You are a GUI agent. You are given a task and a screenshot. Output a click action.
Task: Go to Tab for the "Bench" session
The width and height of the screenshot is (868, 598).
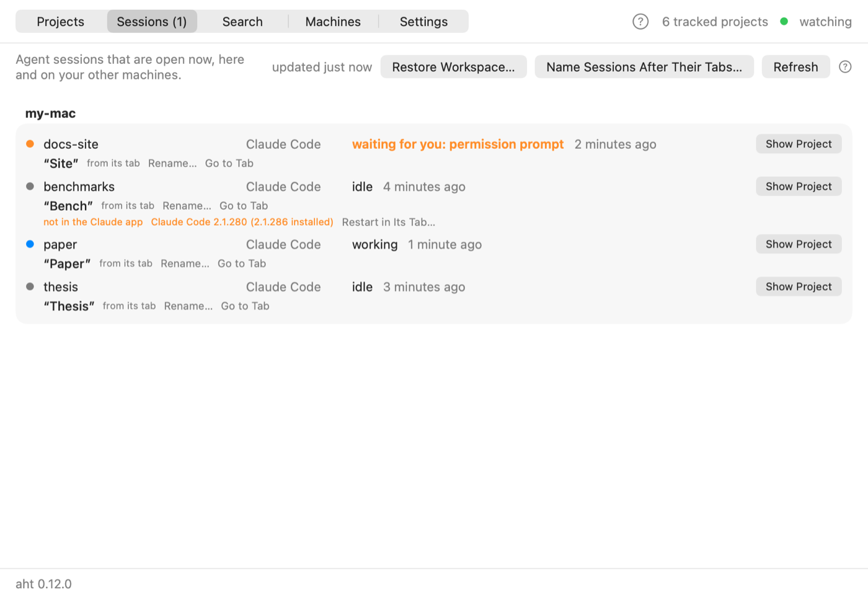coord(244,205)
